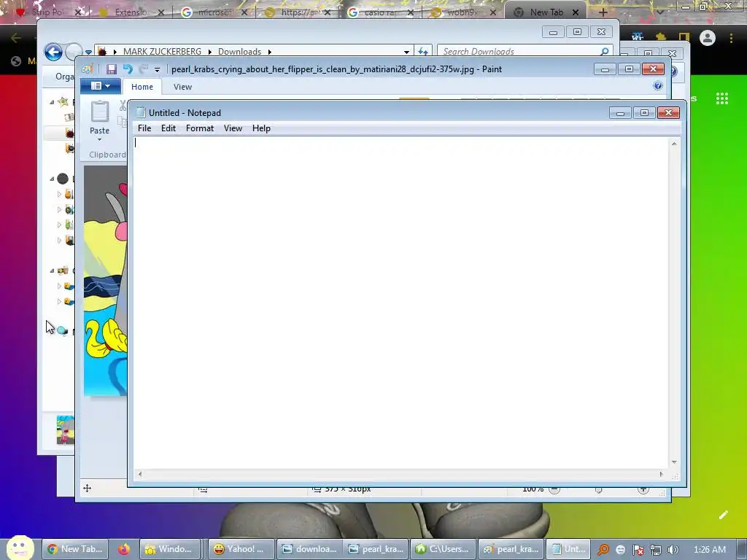Open the Notepad Format menu
This screenshot has width=747, height=560.
(x=200, y=128)
